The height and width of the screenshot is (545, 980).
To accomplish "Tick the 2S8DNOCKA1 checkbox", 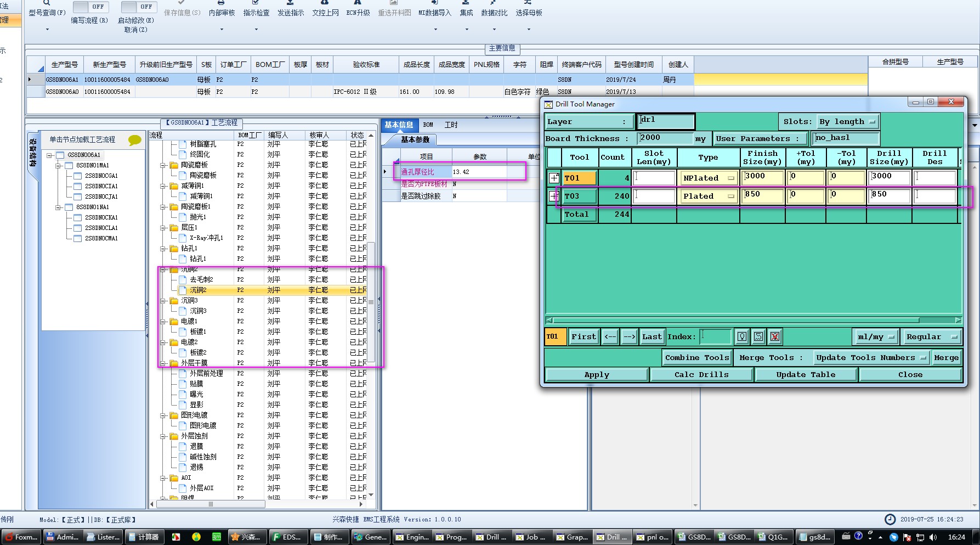I will [78, 217].
